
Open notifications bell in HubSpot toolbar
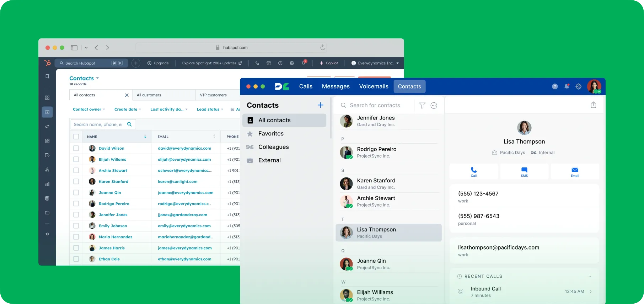[304, 63]
